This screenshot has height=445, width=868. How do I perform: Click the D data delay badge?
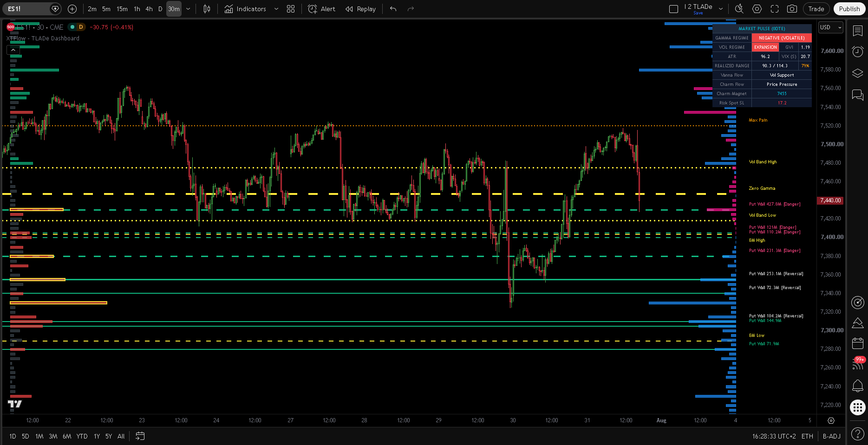point(81,27)
